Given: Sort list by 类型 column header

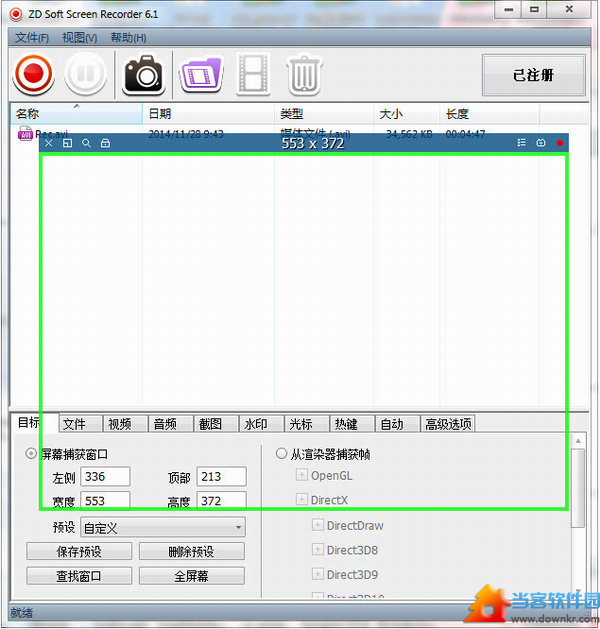Looking at the screenshot, I should click(x=324, y=114).
